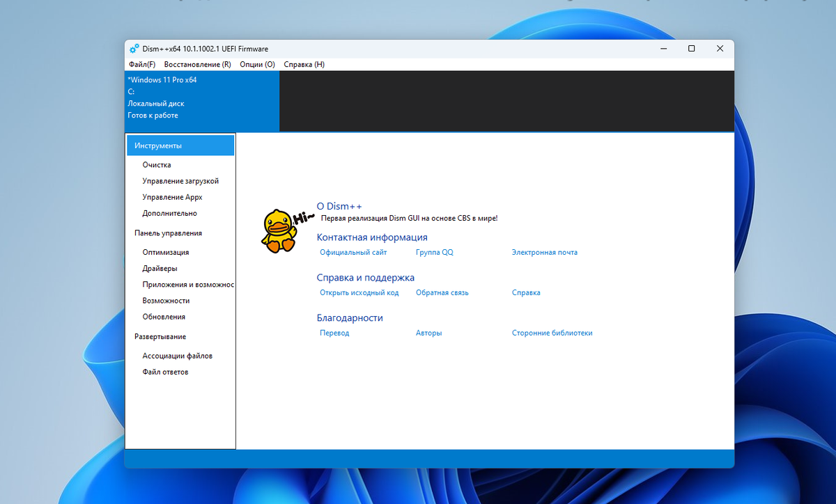The height and width of the screenshot is (504, 836).
Task: Click the Справка и поддержка heading
Action: click(x=366, y=278)
